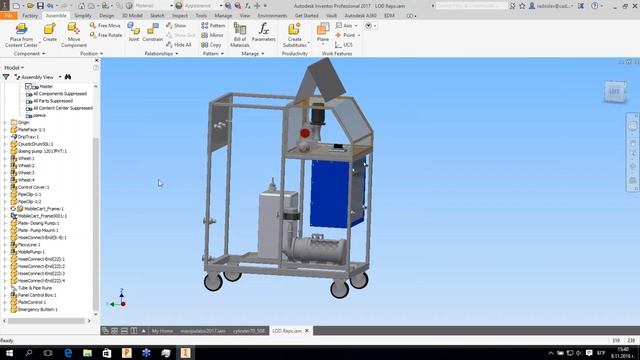Click the browser horizontal scrollbar

(47, 321)
